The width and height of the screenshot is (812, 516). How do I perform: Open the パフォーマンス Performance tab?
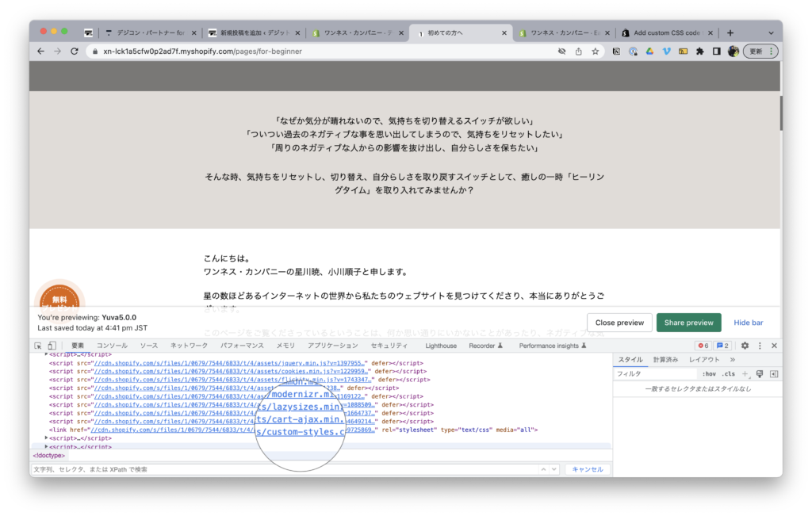click(x=242, y=346)
